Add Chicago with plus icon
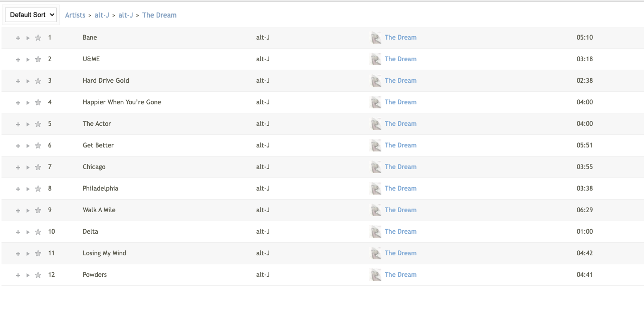Viewport: 644px width, 325px height. pos(18,168)
